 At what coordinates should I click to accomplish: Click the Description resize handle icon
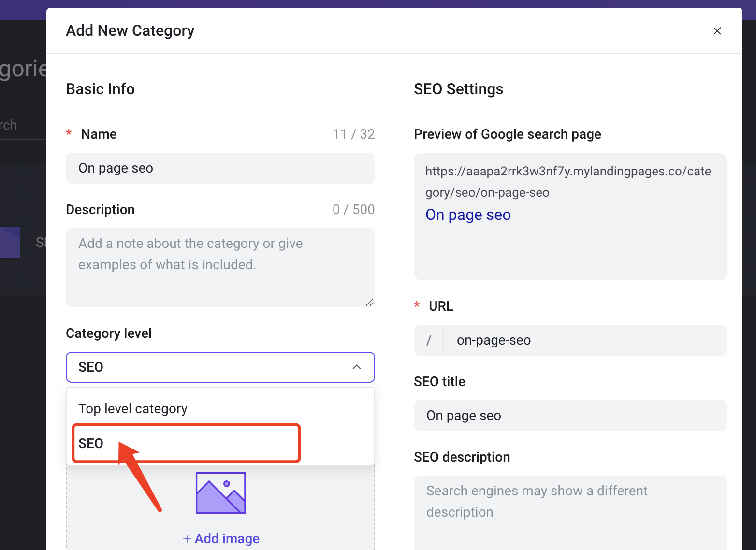tap(370, 302)
